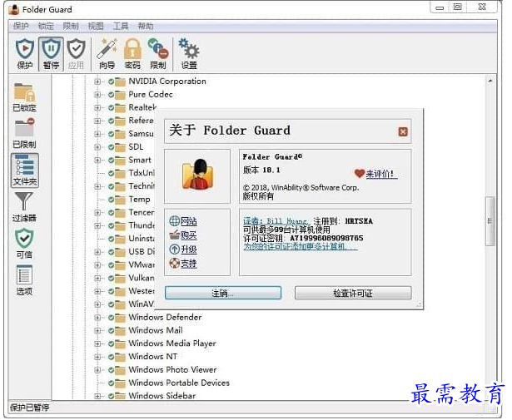Select the 文件夹 (Folders) sidebar view

24,170
